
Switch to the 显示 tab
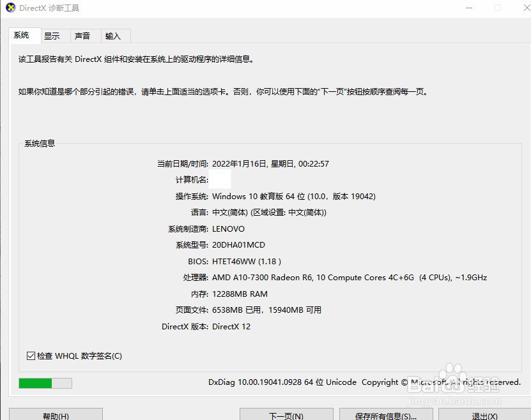pos(54,36)
